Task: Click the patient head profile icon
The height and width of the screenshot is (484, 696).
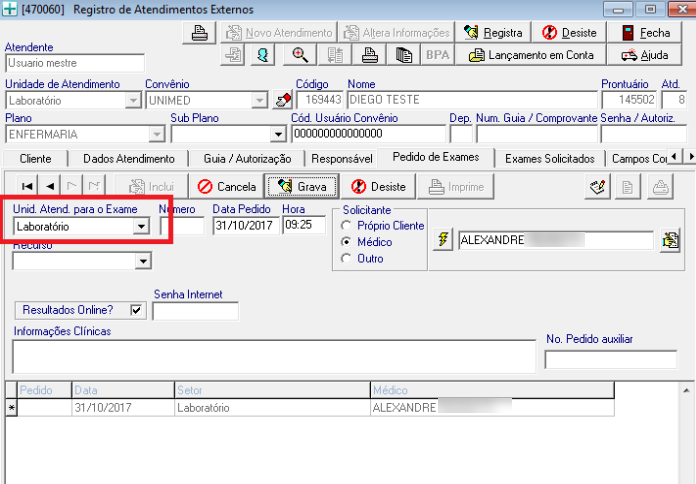Action: click(262, 55)
